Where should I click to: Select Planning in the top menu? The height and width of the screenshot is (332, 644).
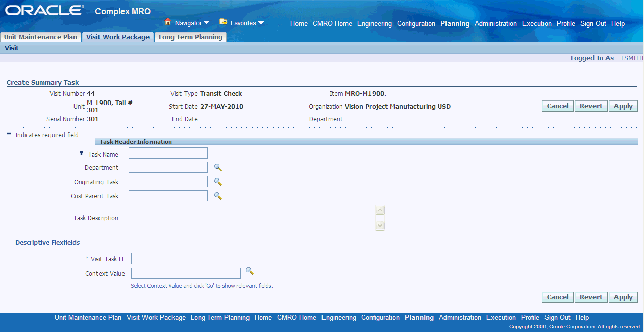point(455,24)
